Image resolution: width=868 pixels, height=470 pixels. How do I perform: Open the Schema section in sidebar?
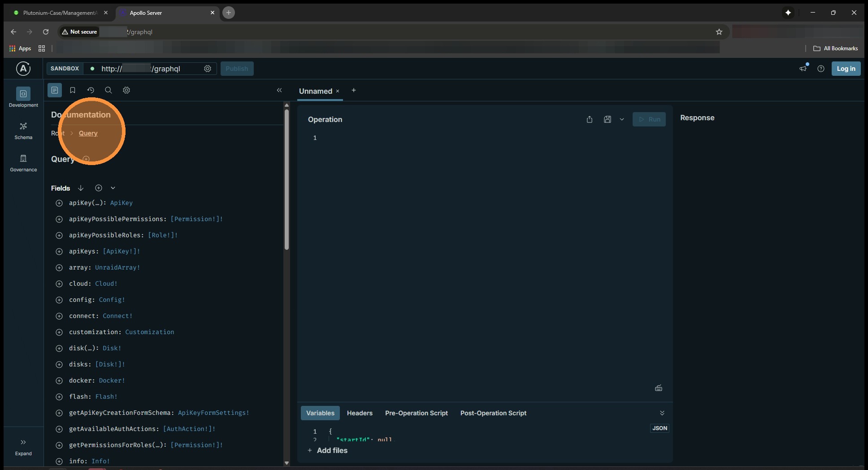click(x=23, y=131)
